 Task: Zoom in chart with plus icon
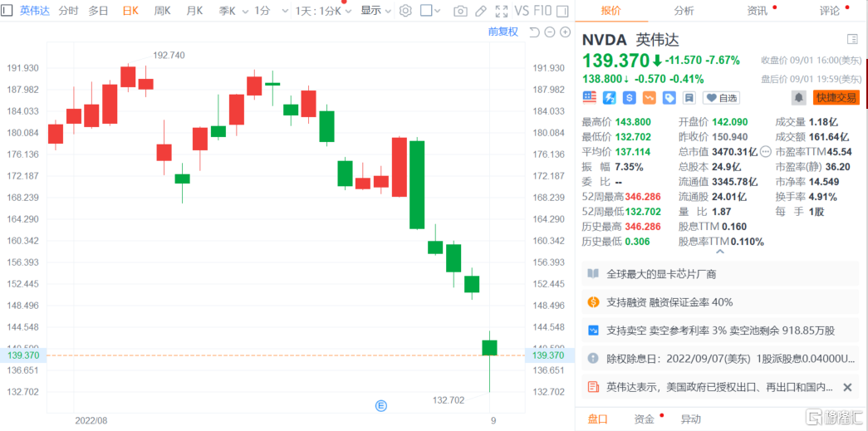(x=565, y=32)
